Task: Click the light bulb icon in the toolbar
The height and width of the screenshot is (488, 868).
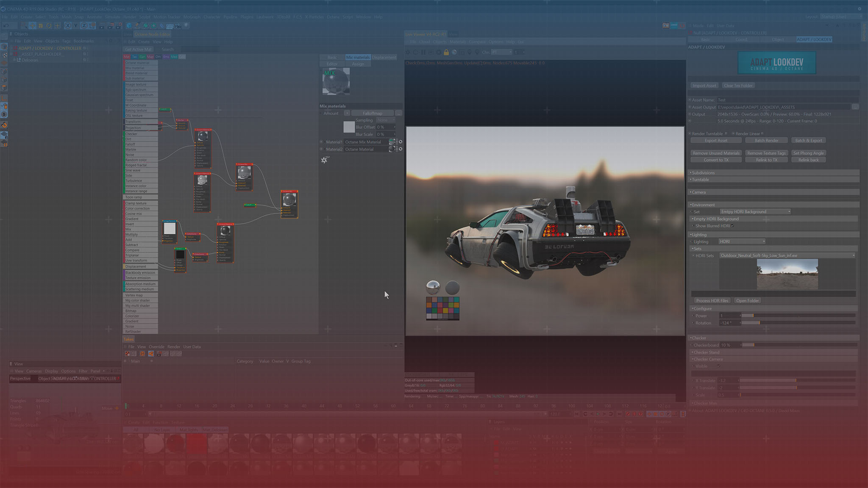Action: [186, 25]
